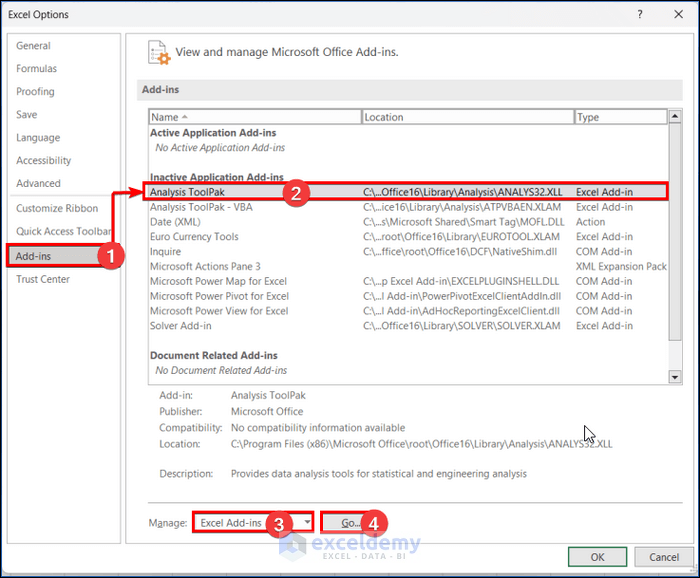Open Customize Ribbon settings
This screenshot has height=578, width=700.
click(x=57, y=208)
